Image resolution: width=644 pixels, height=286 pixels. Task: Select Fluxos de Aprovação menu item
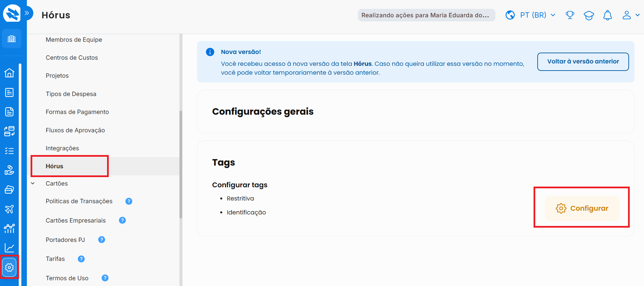tap(75, 130)
